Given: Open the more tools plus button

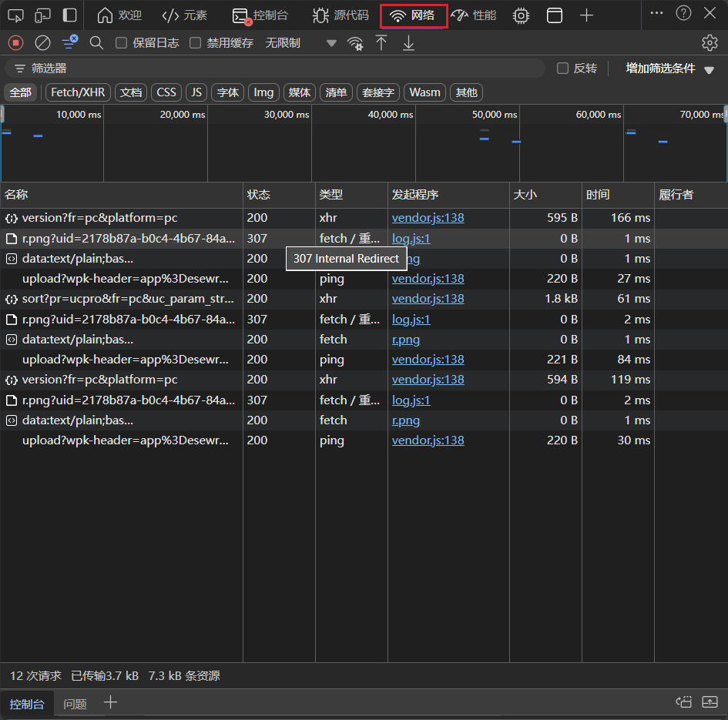Looking at the screenshot, I should tap(586, 15).
